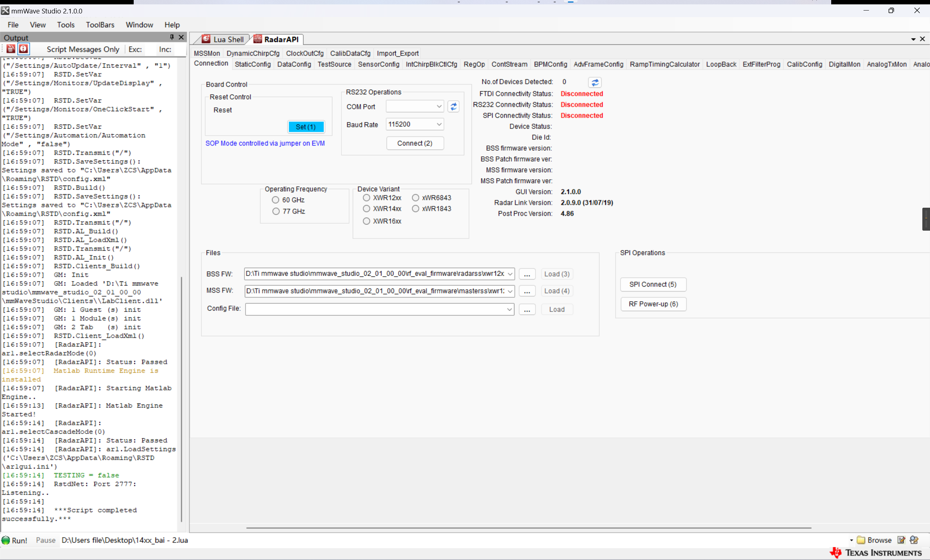This screenshot has width=930, height=560.
Task: Click the Browse folder icon
Action: coord(861,540)
